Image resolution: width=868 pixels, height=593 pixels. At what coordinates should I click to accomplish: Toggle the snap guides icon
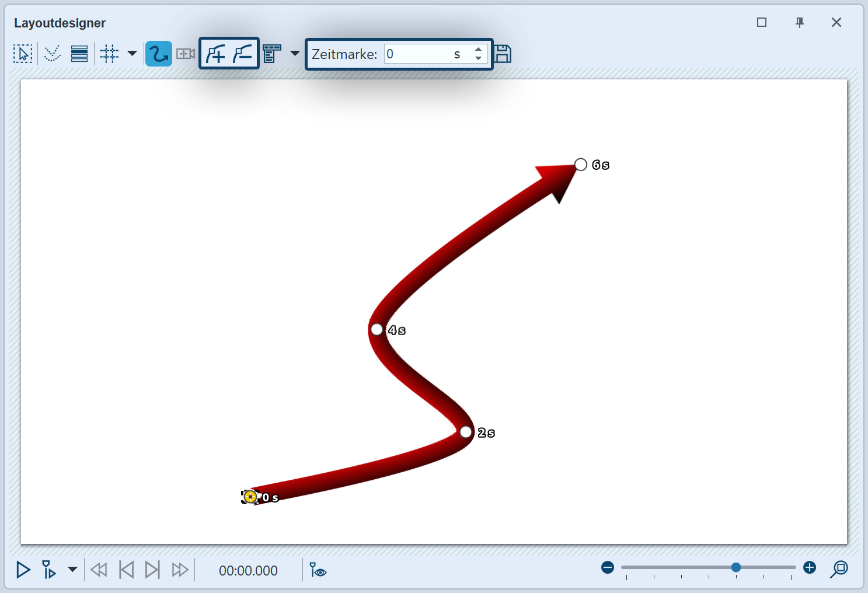[x=53, y=54]
